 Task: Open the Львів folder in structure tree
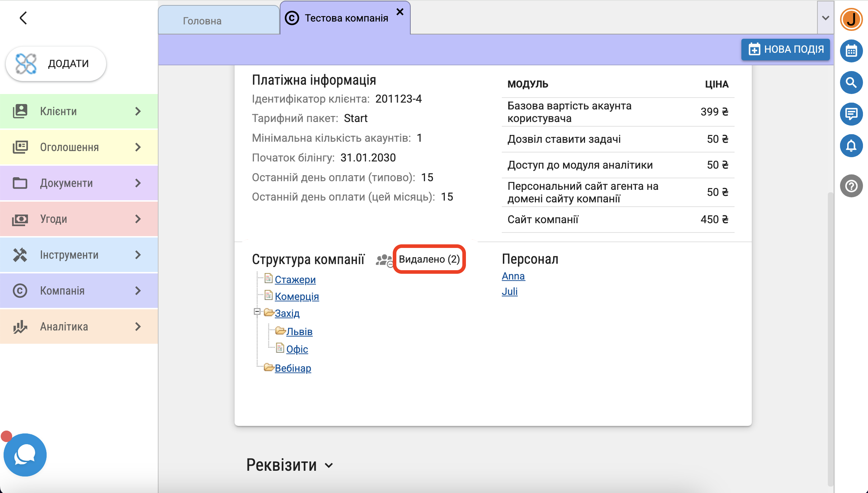(299, 332)
